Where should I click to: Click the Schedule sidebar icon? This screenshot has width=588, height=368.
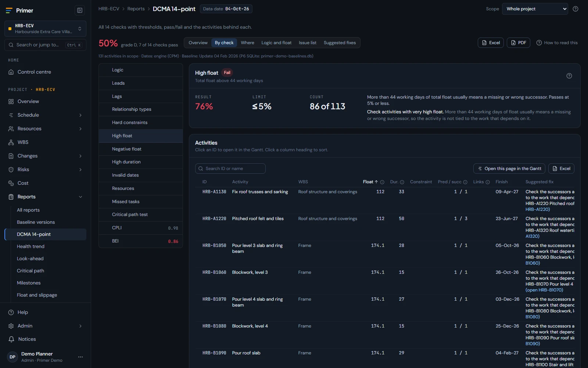11,115
